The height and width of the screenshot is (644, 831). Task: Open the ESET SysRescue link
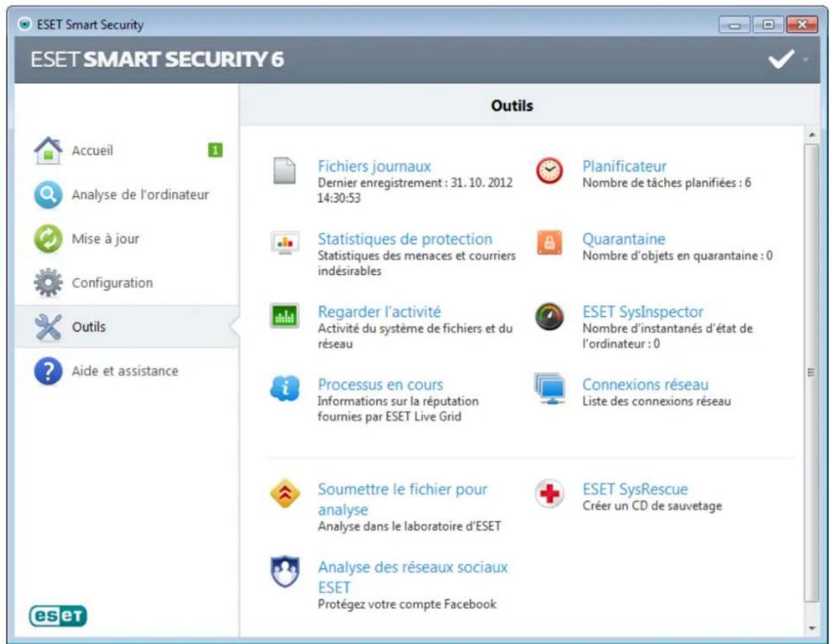pyautogui.click(x=635, y=489)
